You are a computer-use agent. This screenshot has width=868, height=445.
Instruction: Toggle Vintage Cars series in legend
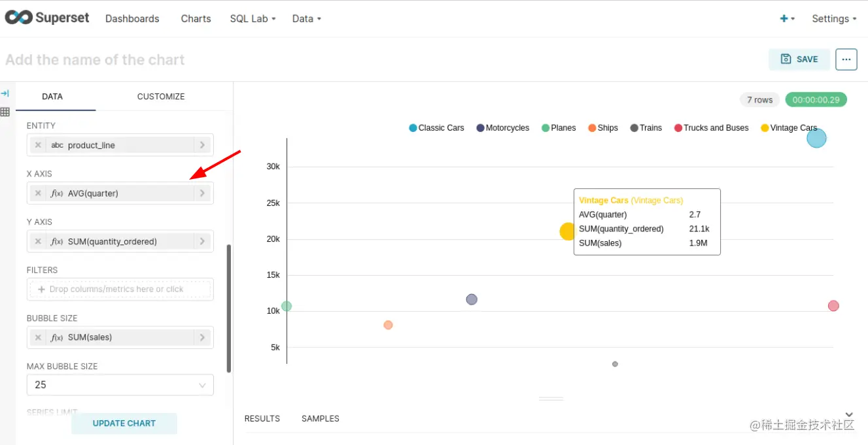pos(789,128)
